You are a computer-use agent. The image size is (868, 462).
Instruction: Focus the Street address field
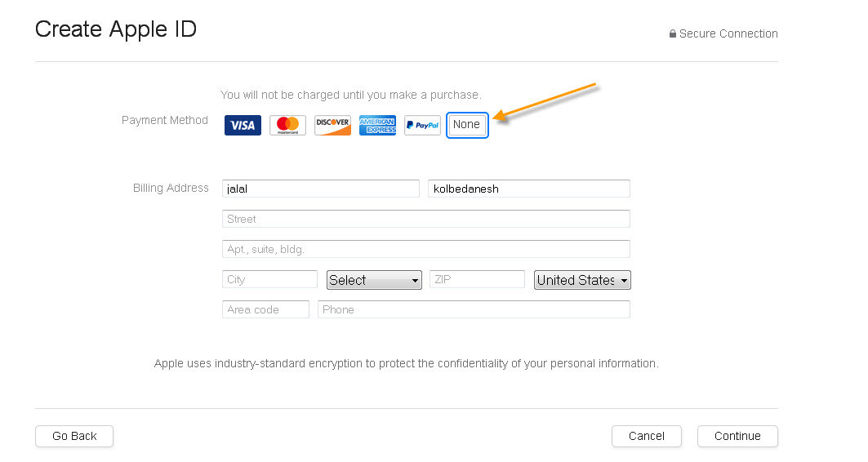pyautogui.click(x=425, y=219)
